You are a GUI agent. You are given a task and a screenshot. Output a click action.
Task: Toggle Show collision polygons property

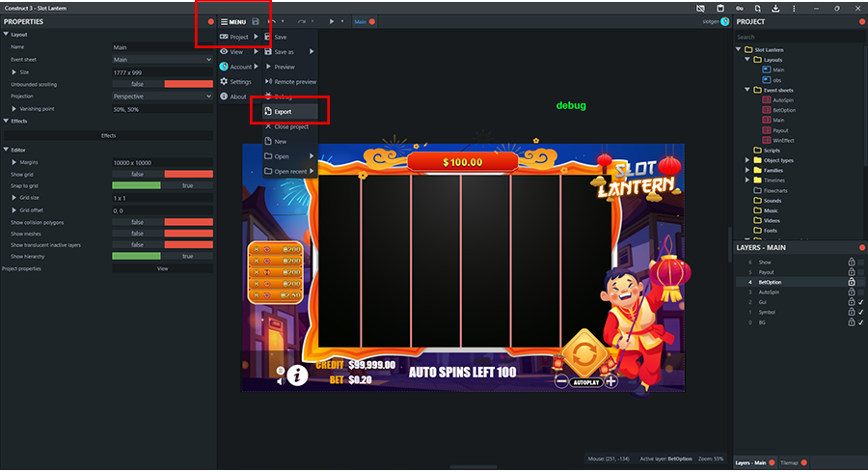click(162, 222)
